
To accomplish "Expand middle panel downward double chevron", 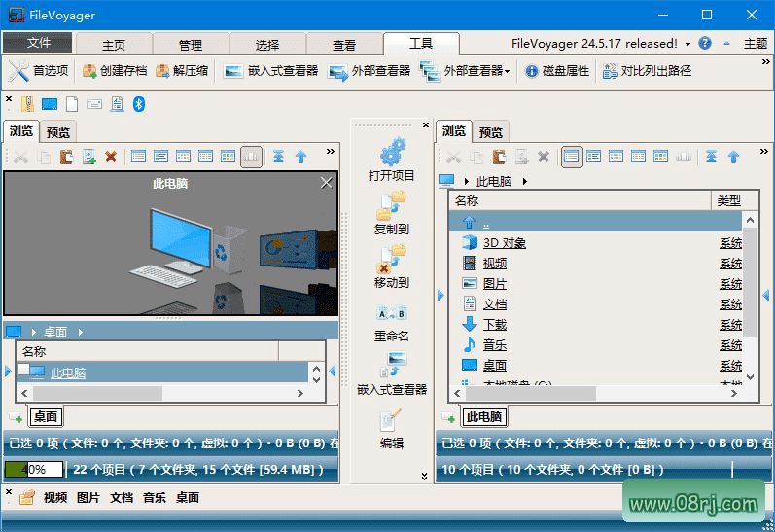I will coord(424,476).
